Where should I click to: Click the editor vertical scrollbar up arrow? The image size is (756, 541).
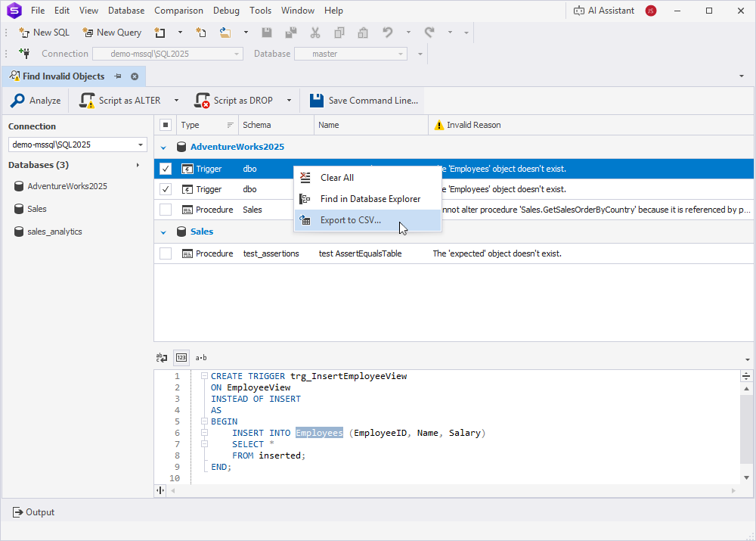coord(746,388)
